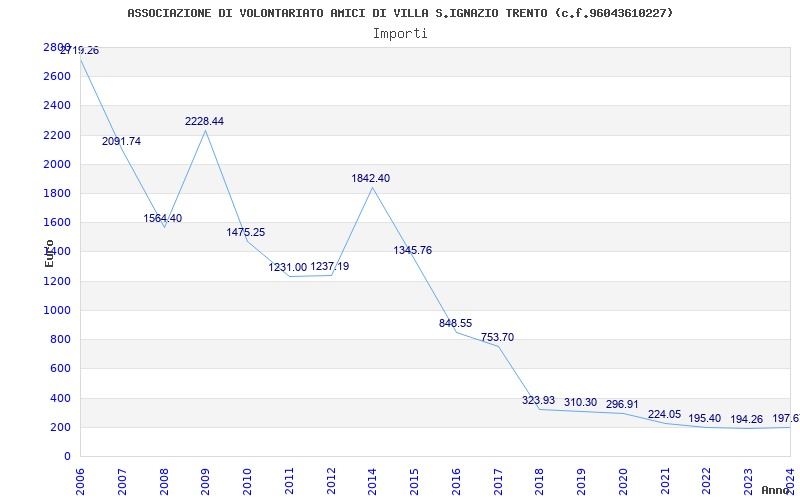This screenshot has height=500, width=800.
Task: Click the x-axis year label 2015
Action: (x=414, y=481)
